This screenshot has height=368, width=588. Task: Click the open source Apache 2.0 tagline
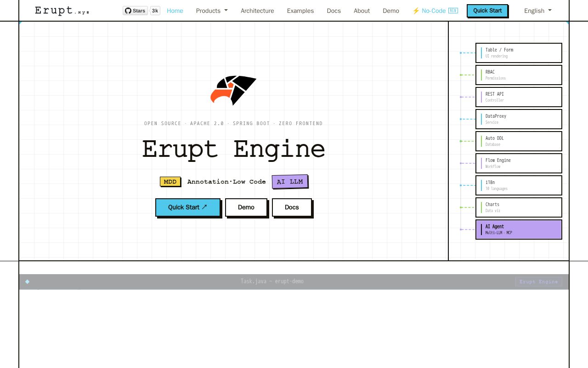tap(233, 123)
